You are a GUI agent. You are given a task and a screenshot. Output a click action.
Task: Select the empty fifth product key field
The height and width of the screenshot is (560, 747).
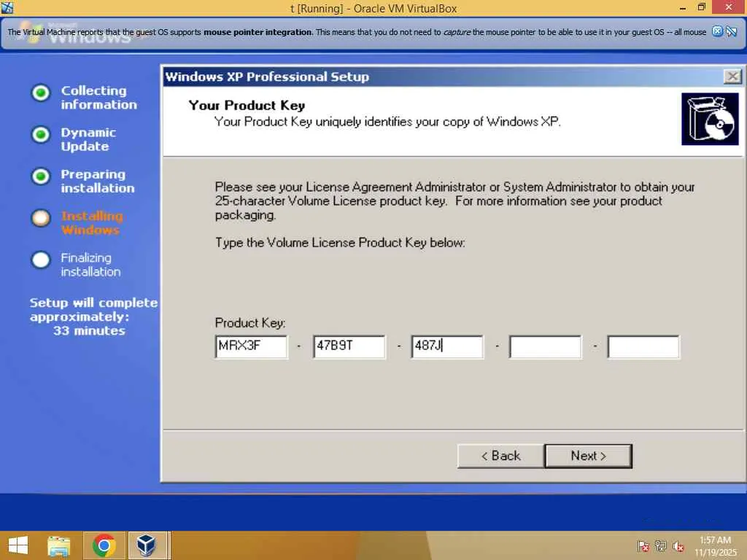[x=643, y=346]
